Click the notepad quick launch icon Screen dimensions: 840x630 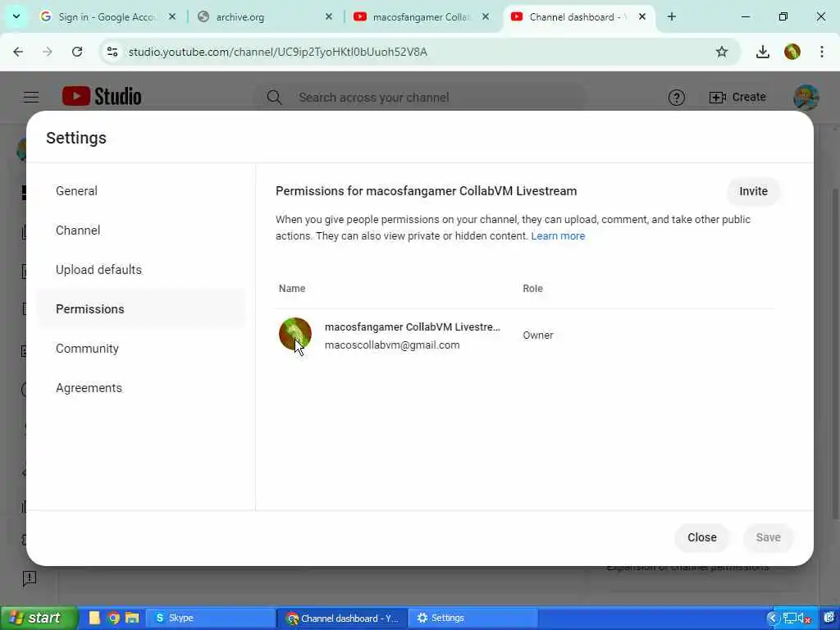point(95,619)
